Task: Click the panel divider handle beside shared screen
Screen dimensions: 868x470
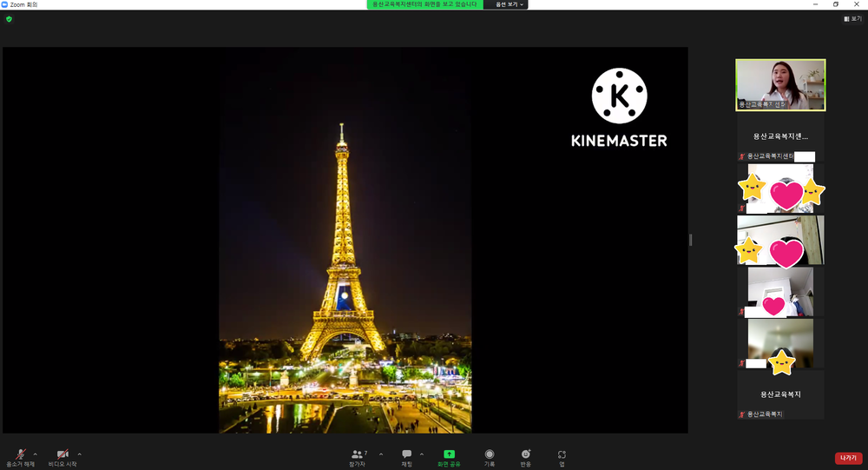Action: [690, 240]
